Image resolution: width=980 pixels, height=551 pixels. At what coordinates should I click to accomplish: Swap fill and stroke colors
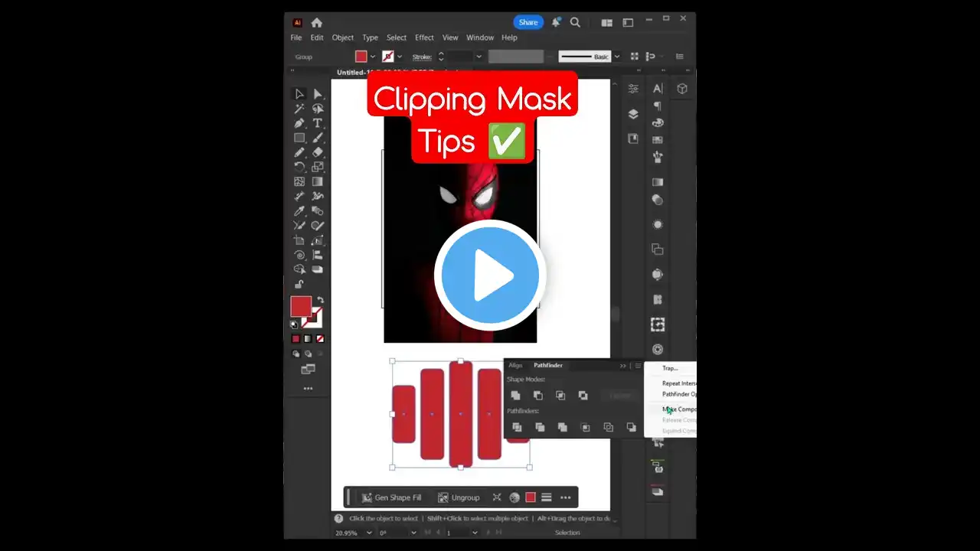click(320, 300)
